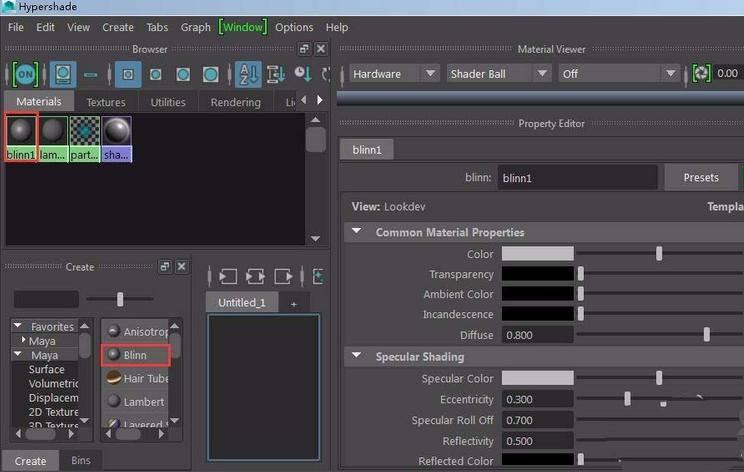The width and height of the screenshot is (744, 472).
Task: Open the File menu
Action: (x=16, y=27)
